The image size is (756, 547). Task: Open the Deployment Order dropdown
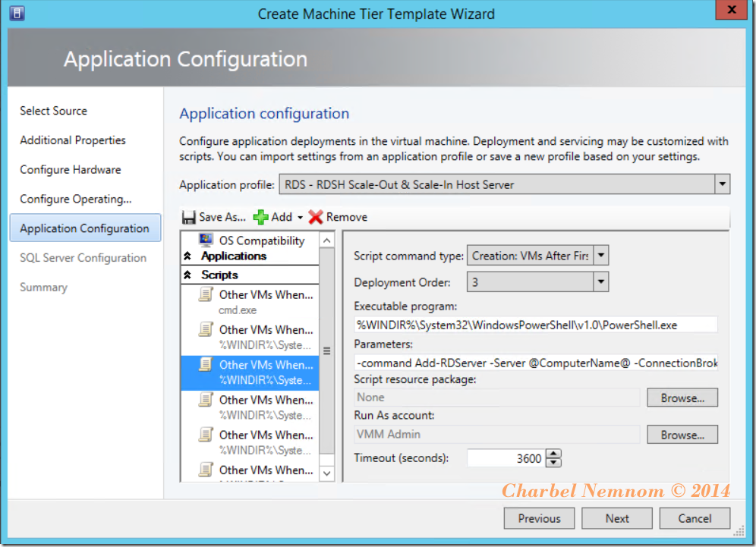(x=600, y=282)
